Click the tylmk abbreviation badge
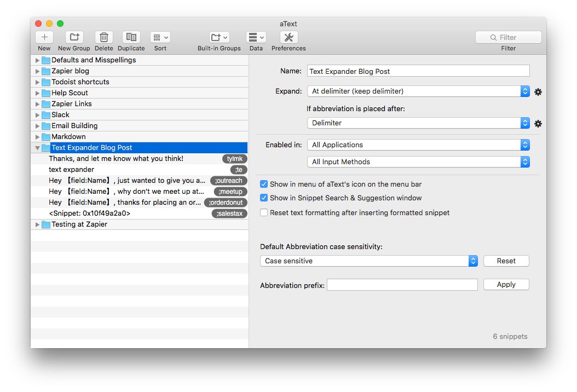 click(235, 159)
